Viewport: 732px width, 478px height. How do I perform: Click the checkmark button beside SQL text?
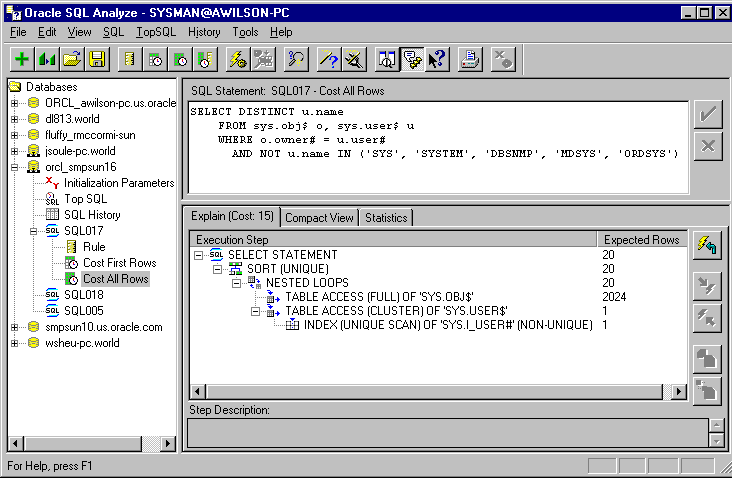[x=708, y=114]
